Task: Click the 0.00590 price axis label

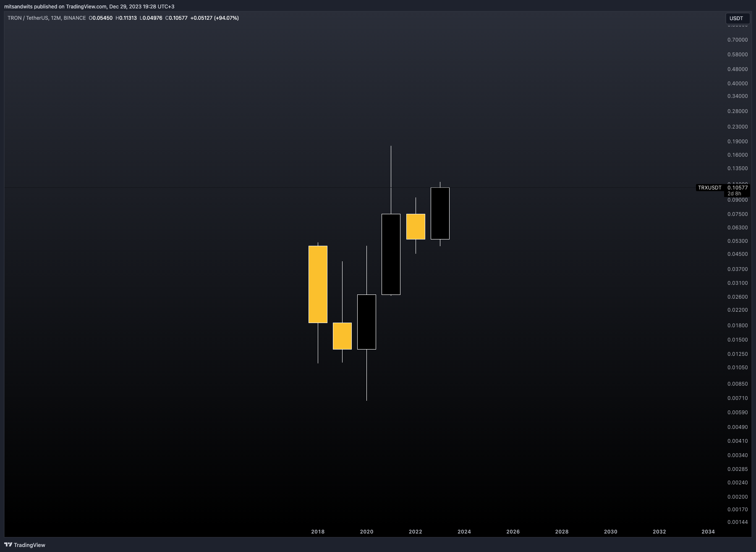Action: pos(738,413)
